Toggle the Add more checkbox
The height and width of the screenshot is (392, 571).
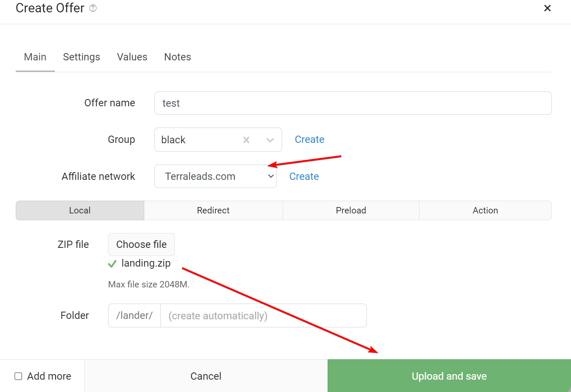pos(18,376)
